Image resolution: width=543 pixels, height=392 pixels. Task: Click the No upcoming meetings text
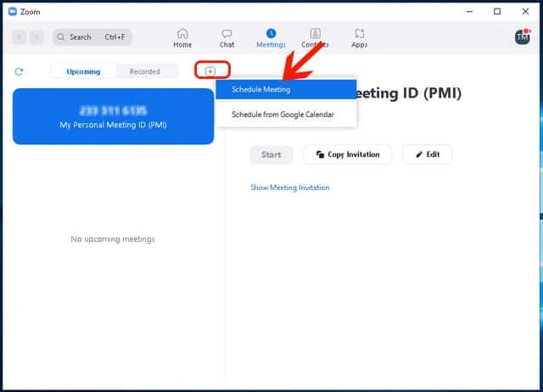[x=113, y=239]
